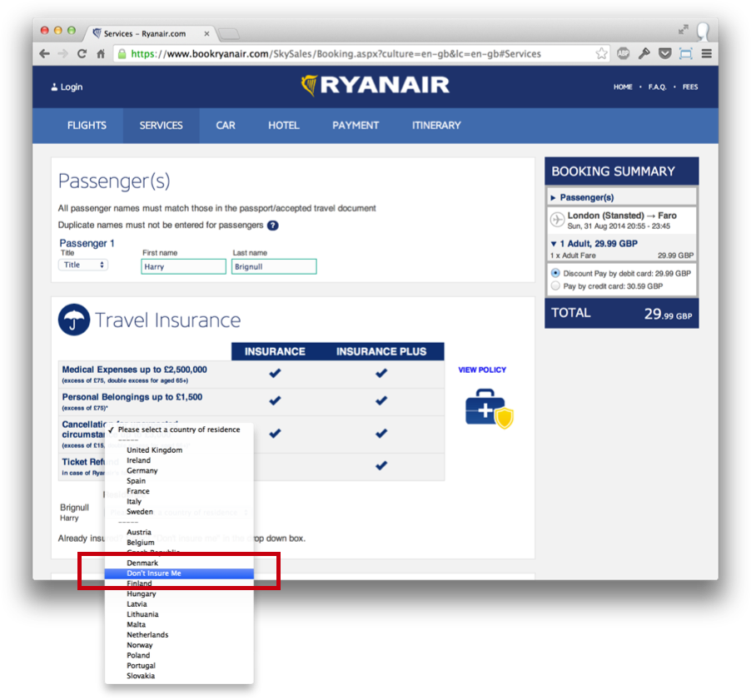Select Discount Pay by debit card option
Image resolution: width=751 pixels, height=700 pixels.
555,273
